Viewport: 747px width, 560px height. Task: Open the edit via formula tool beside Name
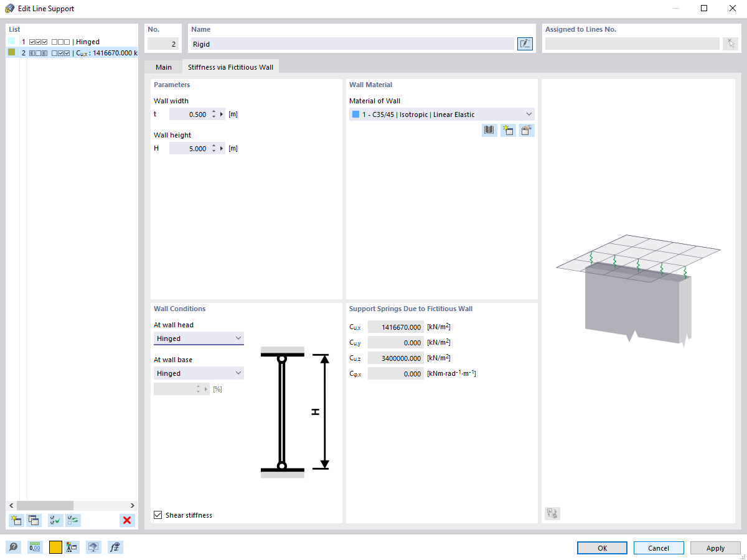(x=525, y=44)
